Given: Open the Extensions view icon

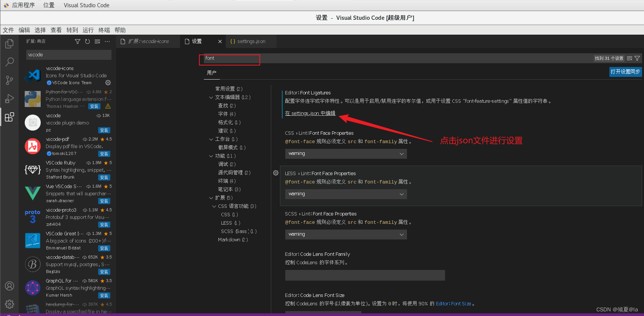Looking at the screenshot, I should coord(10,117).
